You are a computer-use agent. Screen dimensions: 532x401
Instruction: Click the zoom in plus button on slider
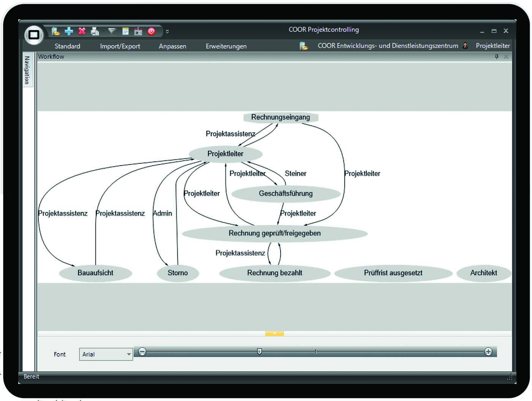click(488, 352)
